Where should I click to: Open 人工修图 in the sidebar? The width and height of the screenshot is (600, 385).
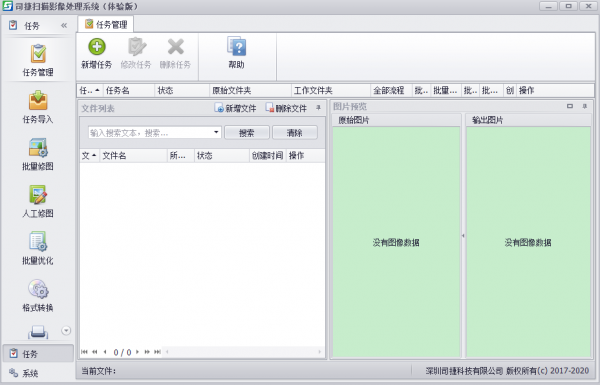point(38,202)
